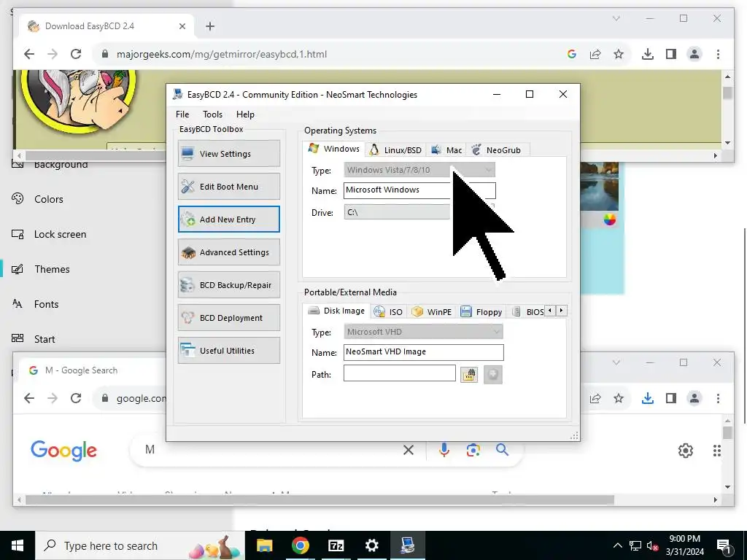Screen dimensions: 747x560
Task: Click the Microsoft Windows name field
Action: [419, 190]
